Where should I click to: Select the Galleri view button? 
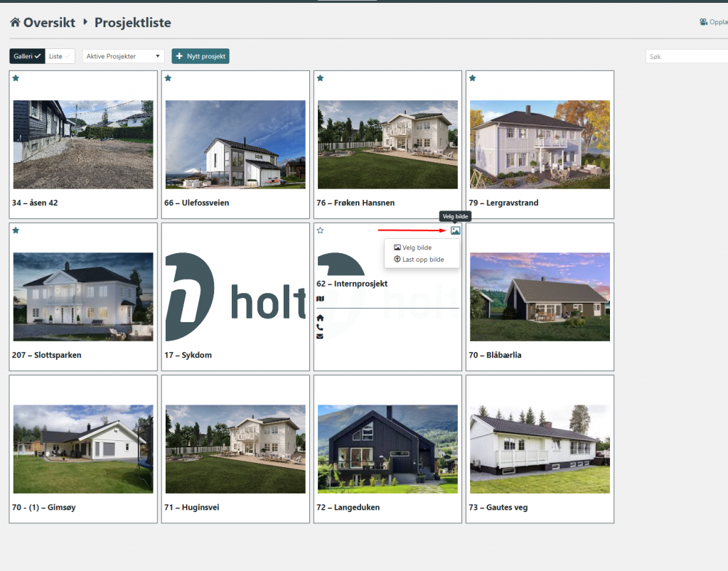pos(28,56)
